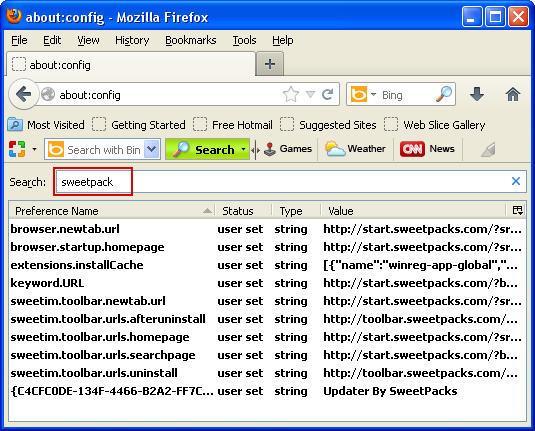
Task: Open the View menu
Action: (88, 40)
